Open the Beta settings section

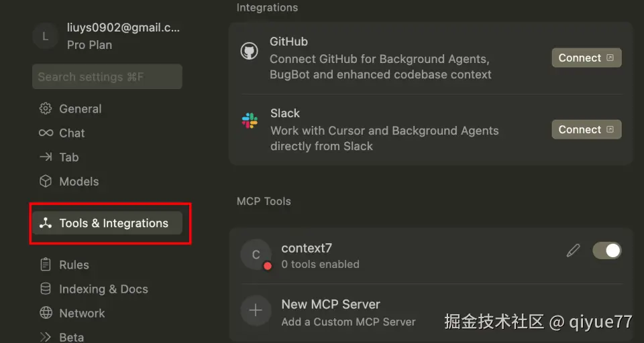pos(71,336)
